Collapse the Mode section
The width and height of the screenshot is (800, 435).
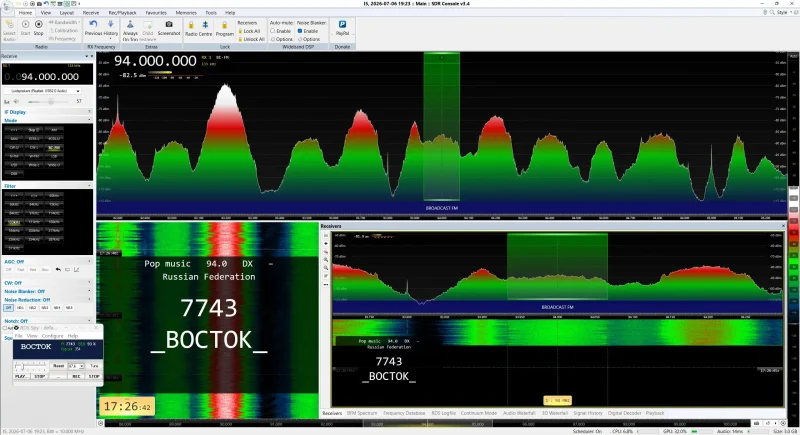pyautogui.click(x=89, y=120)
